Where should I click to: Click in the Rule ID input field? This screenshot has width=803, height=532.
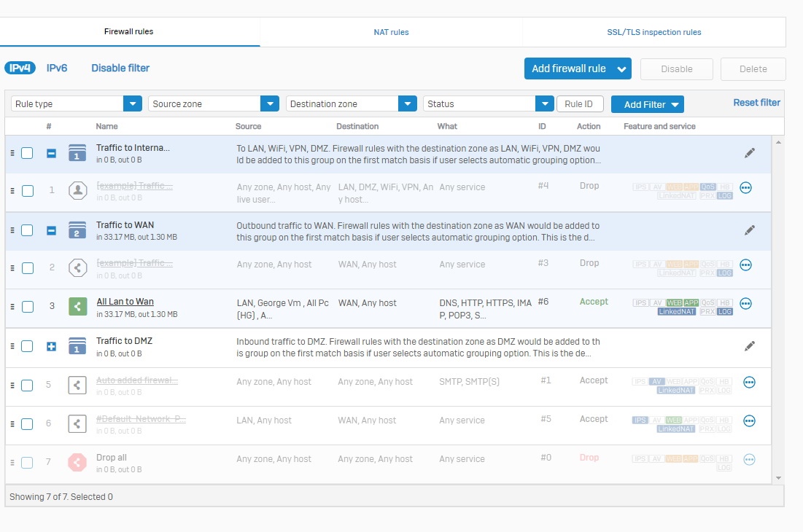[x=580, y=103]
